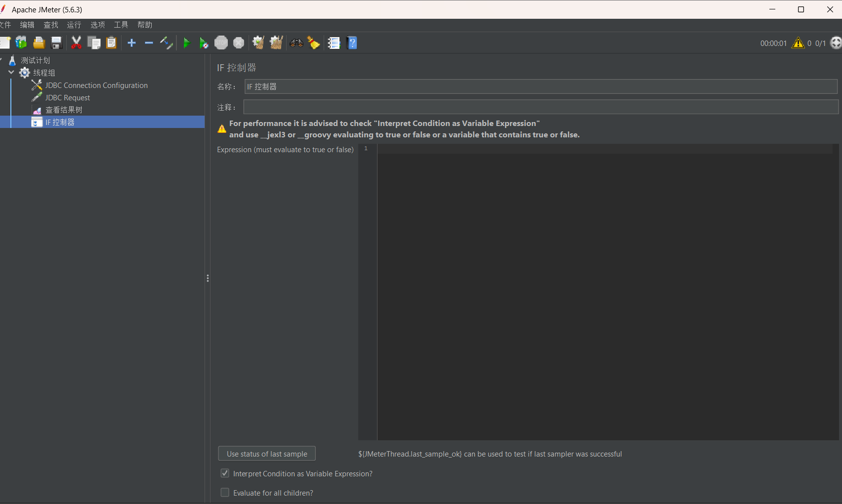Image resolution: width=842 pixels, height=504 pixels.
Task: Click the Stop test icon
Action: pyautogui.click(x=221, y=43)
